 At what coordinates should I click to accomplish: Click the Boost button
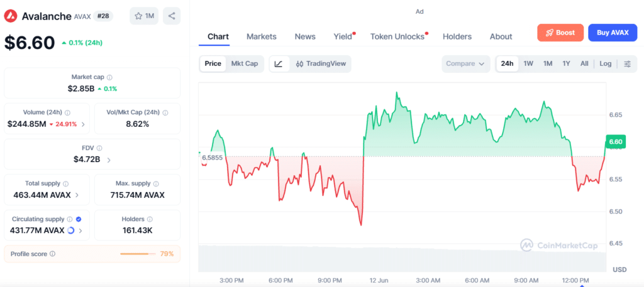pyautogui.click(x=560, y=33)
